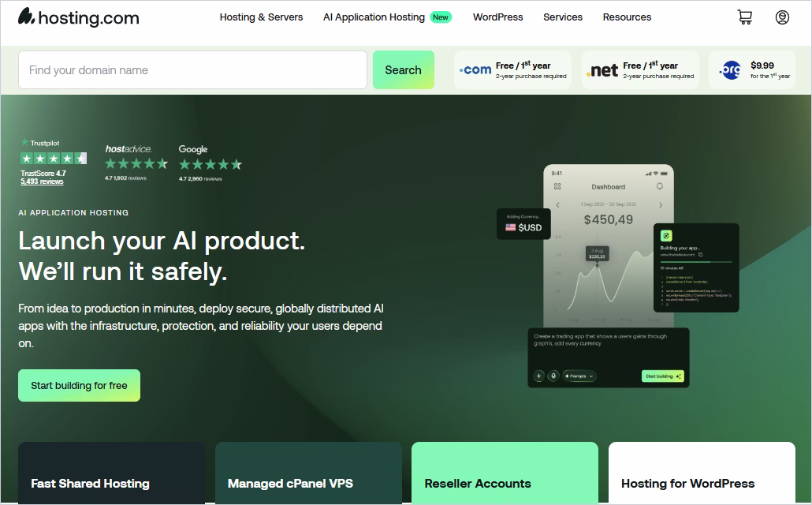Select the .org $9.99 offer
Image resolution: width=812 pixels, height=505 pixels.
(752, 70)
